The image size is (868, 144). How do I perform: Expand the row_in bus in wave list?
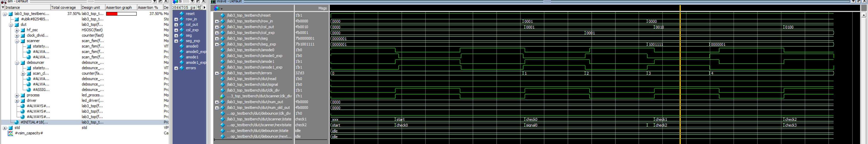(217, 21)
